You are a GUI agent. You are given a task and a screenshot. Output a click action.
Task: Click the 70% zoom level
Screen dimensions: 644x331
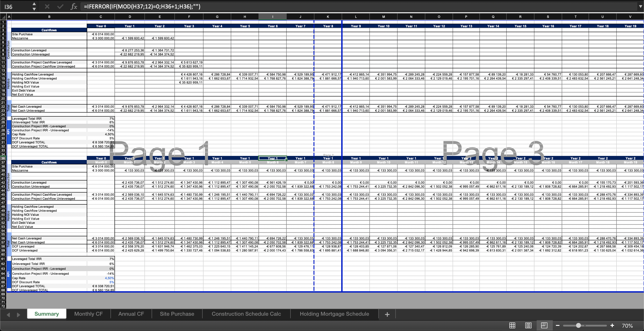pos(627,325)
